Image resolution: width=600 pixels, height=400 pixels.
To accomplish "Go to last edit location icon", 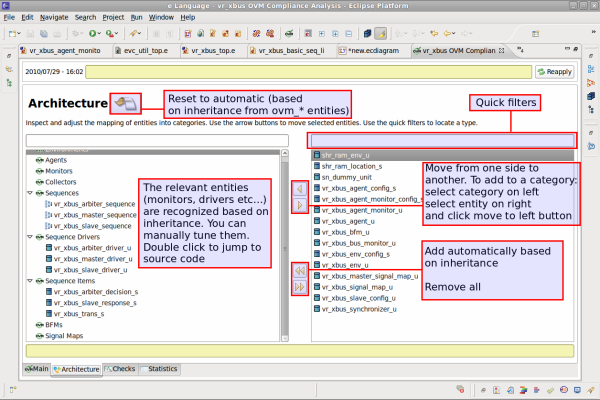I will click(434, 34).
